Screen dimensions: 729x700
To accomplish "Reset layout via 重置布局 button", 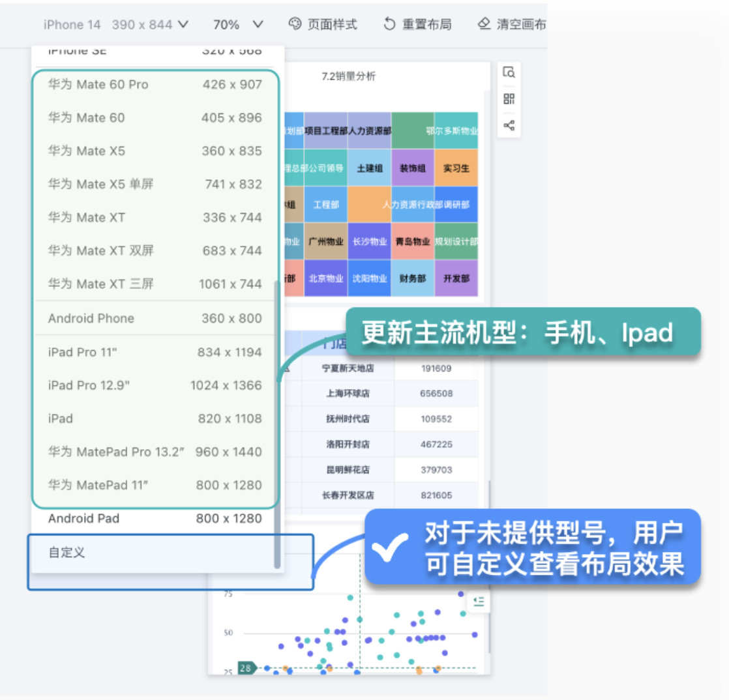I will point(417,24).
